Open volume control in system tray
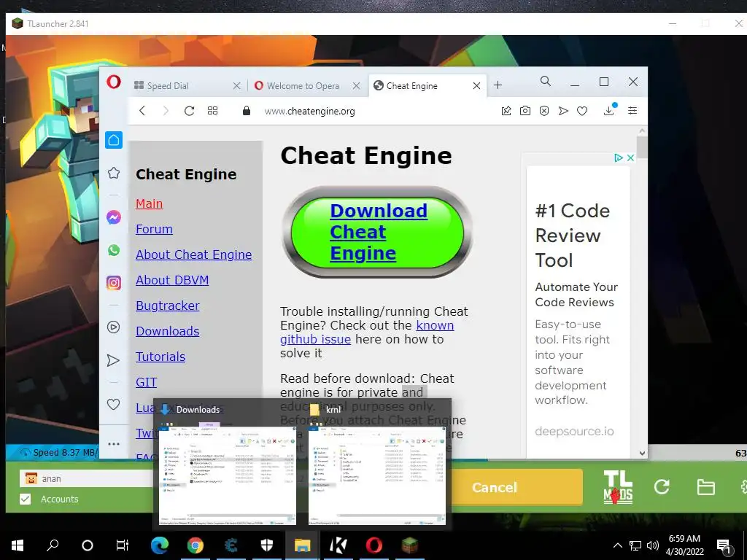 pos(653,545)
